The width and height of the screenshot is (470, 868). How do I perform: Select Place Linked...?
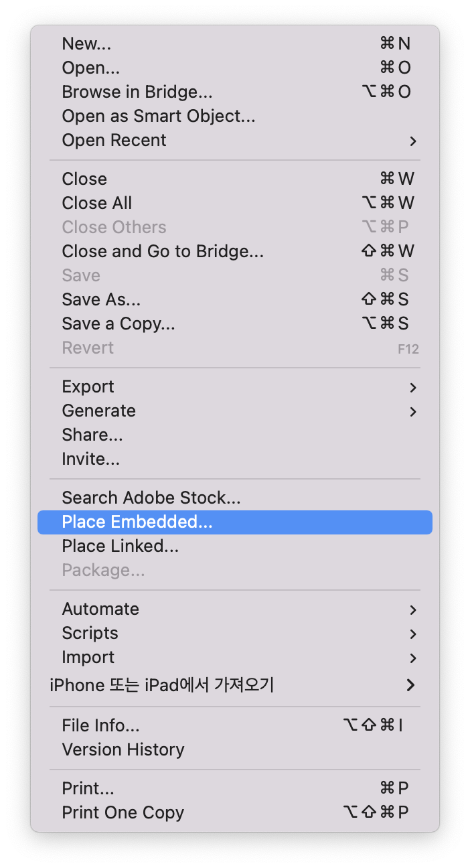click(x=121, y=546)
